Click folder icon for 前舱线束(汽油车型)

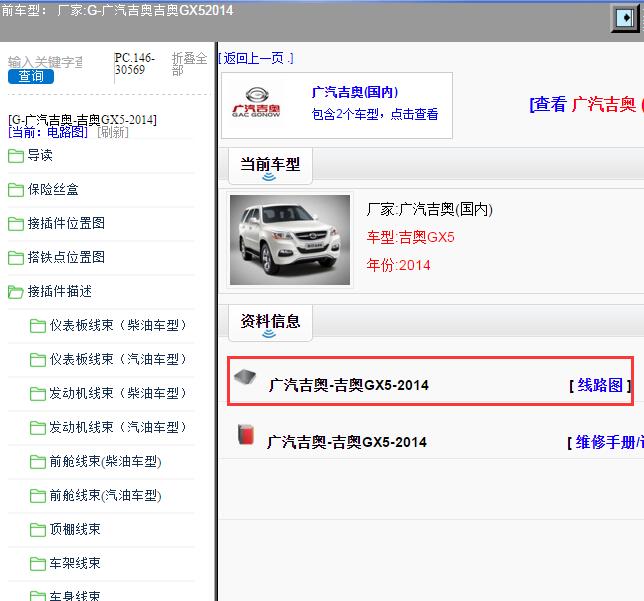pos(38,497)
